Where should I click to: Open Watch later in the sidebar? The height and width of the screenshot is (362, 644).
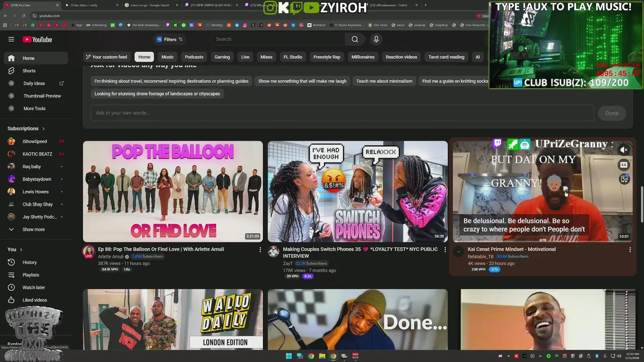(x=35, y=288)
